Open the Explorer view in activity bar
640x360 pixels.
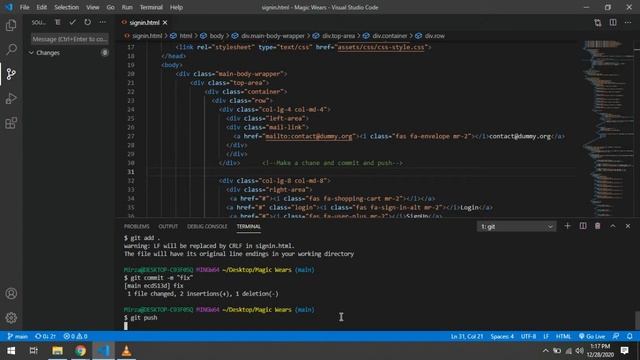point(11,25)
